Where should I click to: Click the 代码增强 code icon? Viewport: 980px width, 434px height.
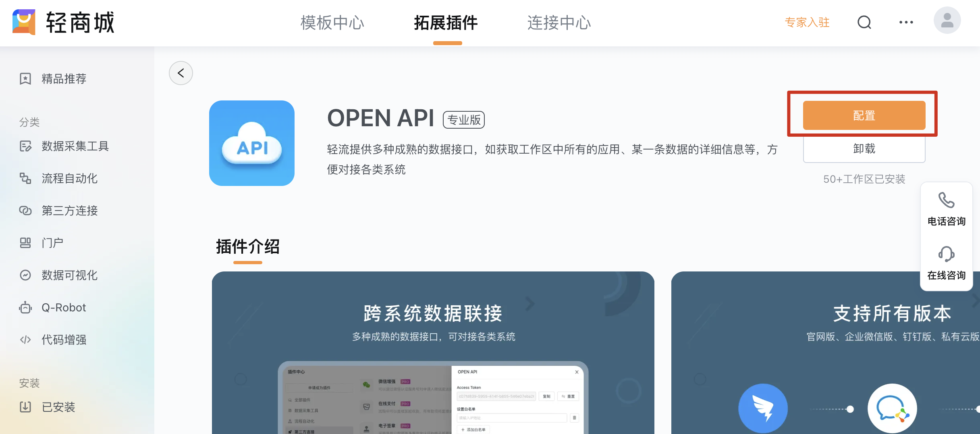tap(25, 340)
